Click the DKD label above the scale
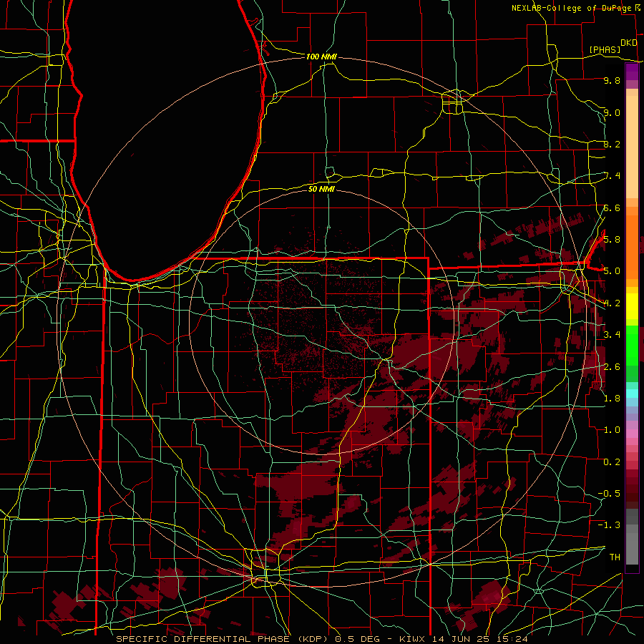The image size is (644, 644). [628, 42]
